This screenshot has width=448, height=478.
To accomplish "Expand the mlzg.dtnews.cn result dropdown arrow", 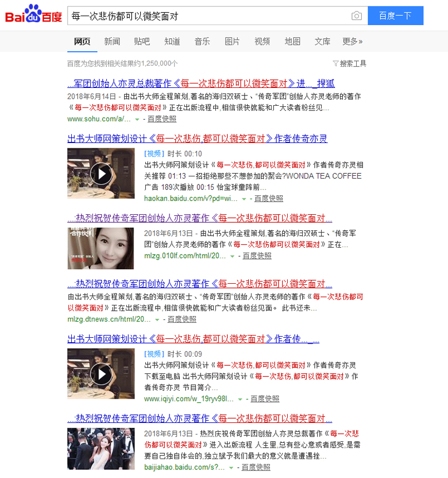I will click(157, 320).
